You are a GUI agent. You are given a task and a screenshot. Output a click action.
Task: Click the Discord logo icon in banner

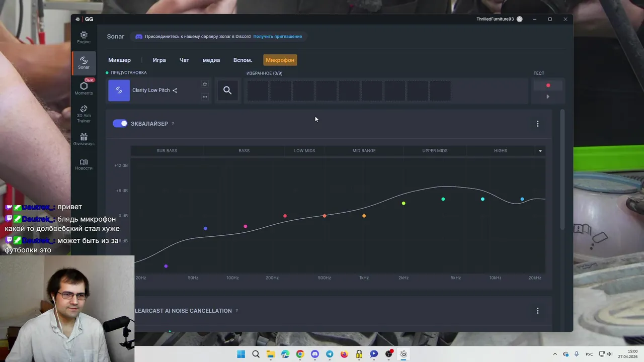point(139,36)
